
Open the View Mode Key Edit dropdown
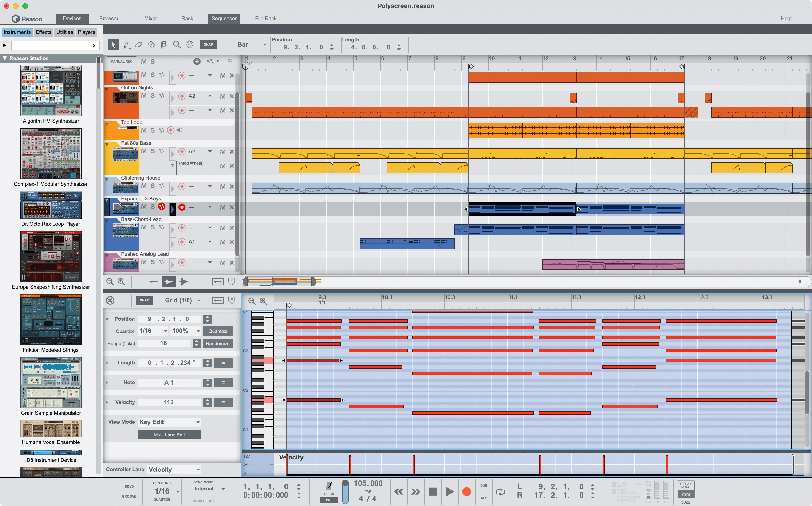pyautogui.click(x=169, y=422)
